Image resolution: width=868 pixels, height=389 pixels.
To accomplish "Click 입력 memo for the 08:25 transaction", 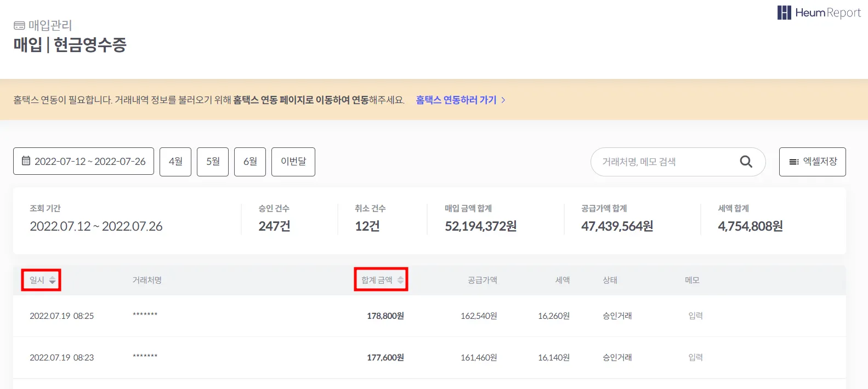I will click(x=695, y=316).
